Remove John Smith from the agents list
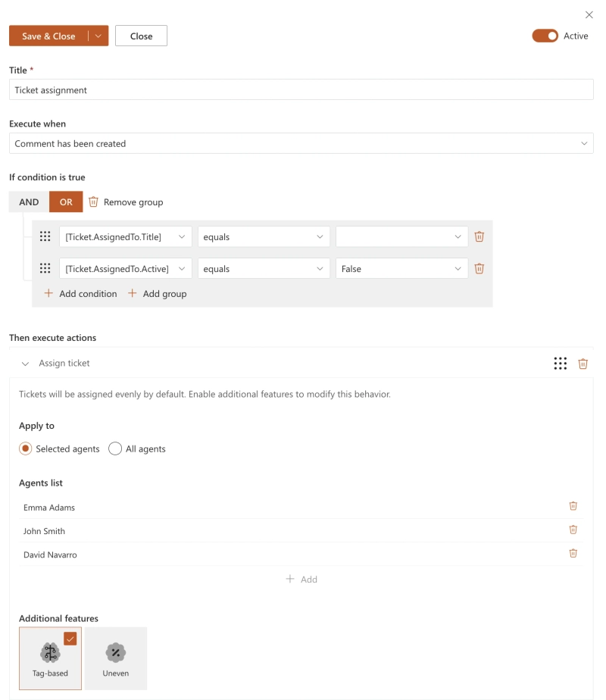The height and width of the screenshot is (700, 606). 573,530
